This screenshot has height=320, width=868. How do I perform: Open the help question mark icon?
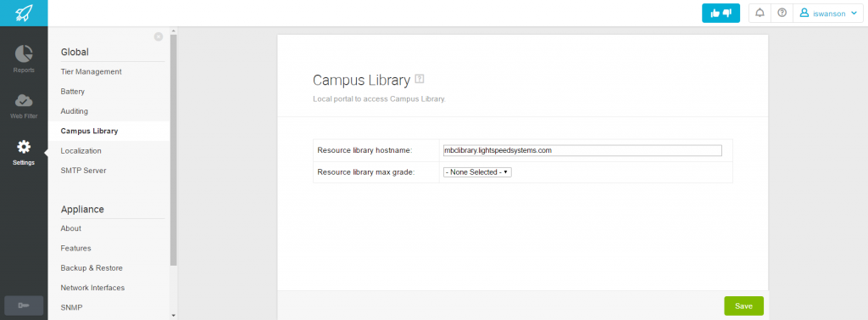(782, 14)
